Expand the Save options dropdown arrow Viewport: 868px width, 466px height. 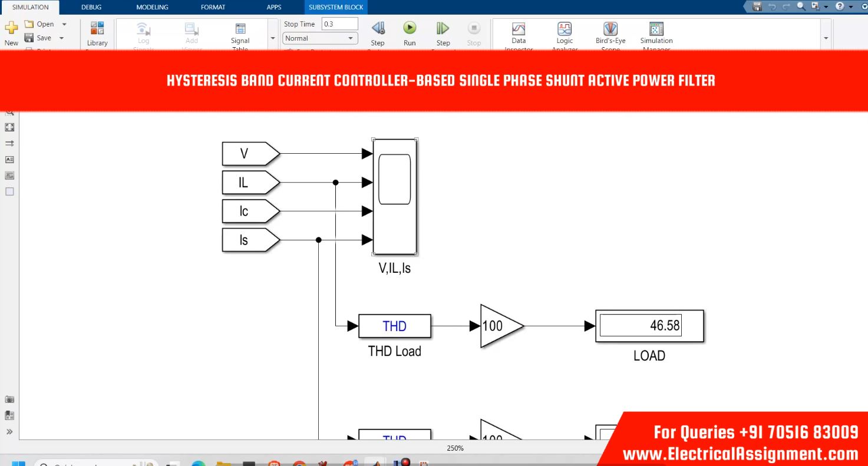pos(61,38)
